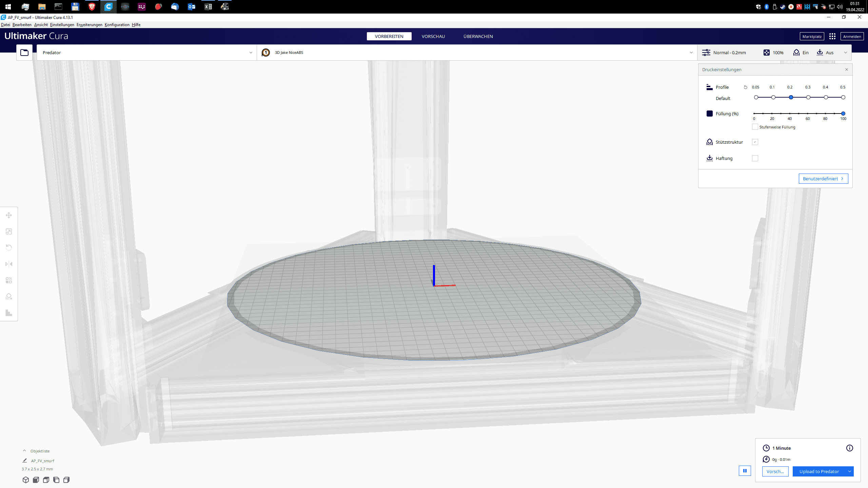Image resolution: width=868 pixels, height=488 pixels.
Task: Select the Scale tool in left toolbar
Action: coord(9,231)
